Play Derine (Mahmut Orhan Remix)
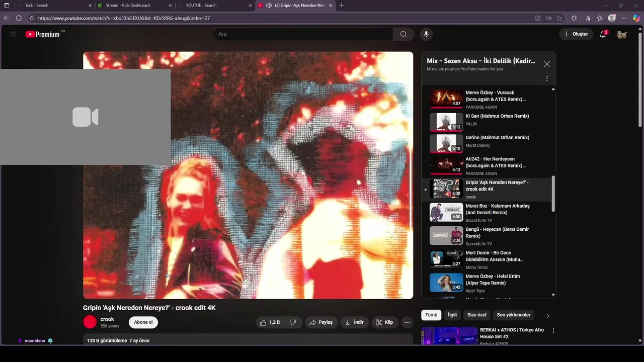Image resolution: width=644 pixels, height=362 pixels. coord(487,143)
